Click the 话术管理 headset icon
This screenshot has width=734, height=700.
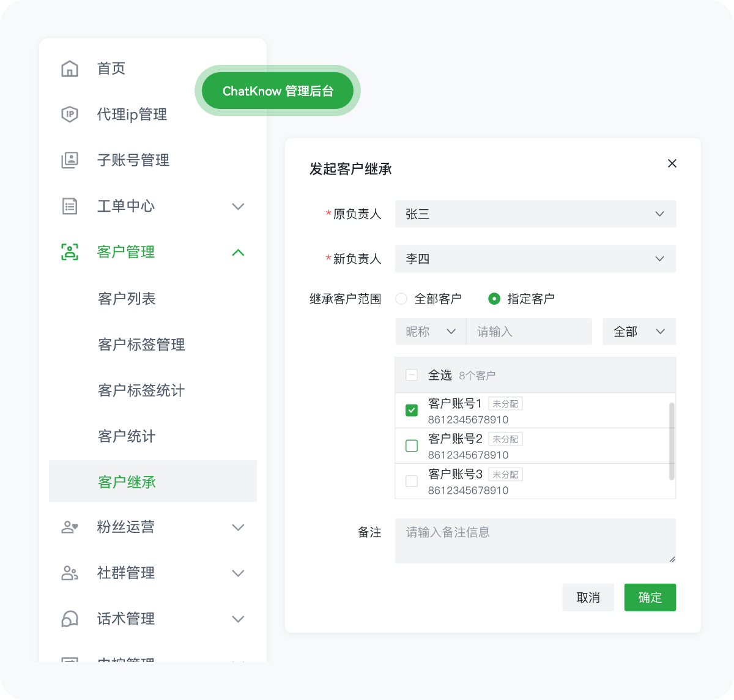tap(70, 619)
